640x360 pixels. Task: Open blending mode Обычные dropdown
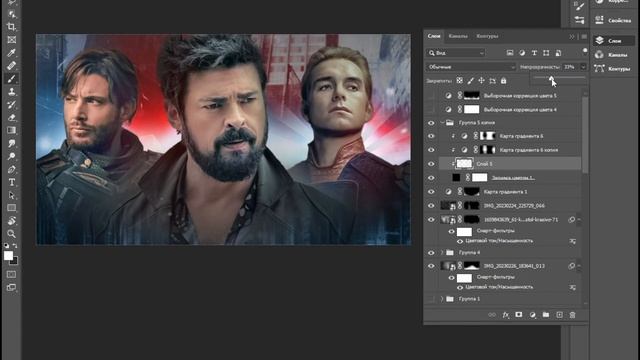point(471,67)
